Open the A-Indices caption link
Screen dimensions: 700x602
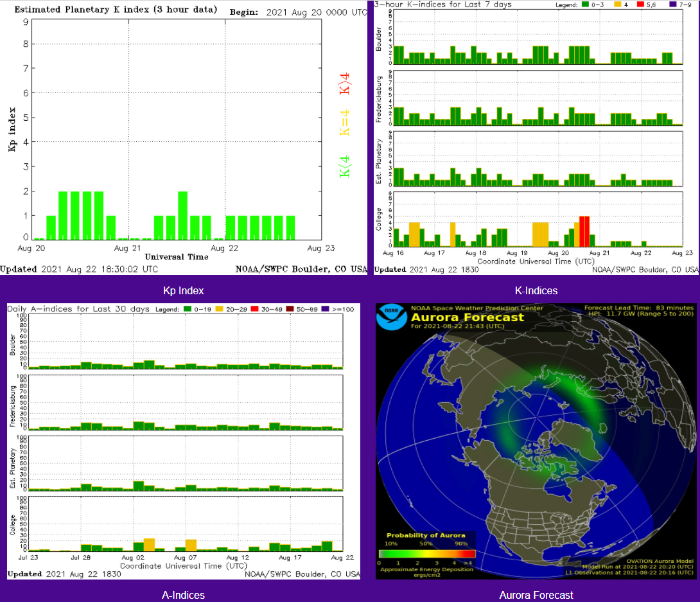point(183,595)
